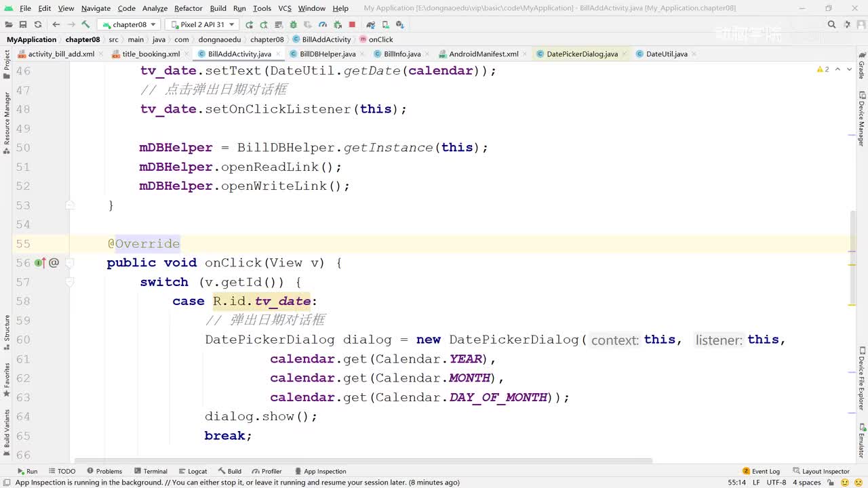Click the tool window quick access icon in status bar
The image size is (868, 488).
tap(7, 483)
